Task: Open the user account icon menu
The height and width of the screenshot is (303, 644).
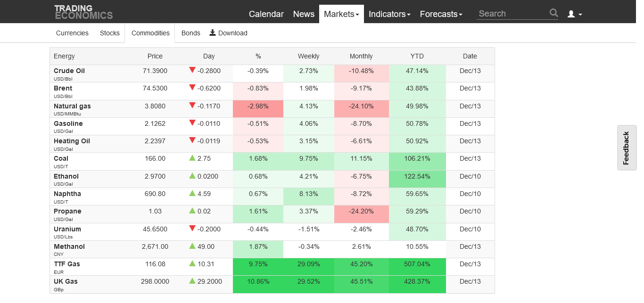Action: tap(574, 14)
